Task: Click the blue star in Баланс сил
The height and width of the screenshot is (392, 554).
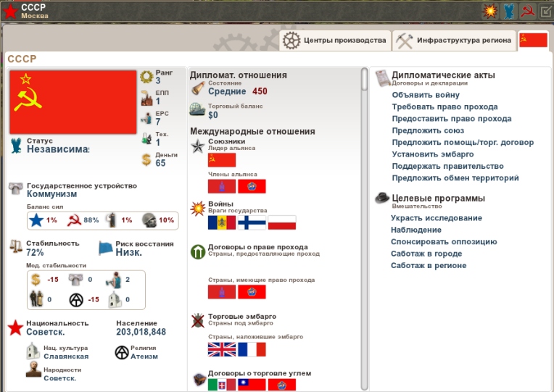Action: (36, 220)
